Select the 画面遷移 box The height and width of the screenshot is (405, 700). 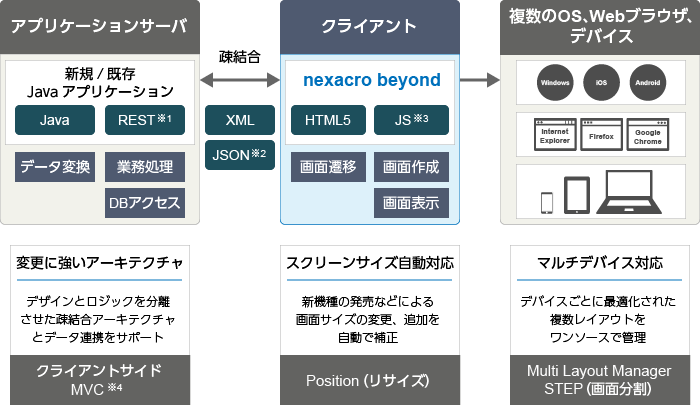(328, 167)
